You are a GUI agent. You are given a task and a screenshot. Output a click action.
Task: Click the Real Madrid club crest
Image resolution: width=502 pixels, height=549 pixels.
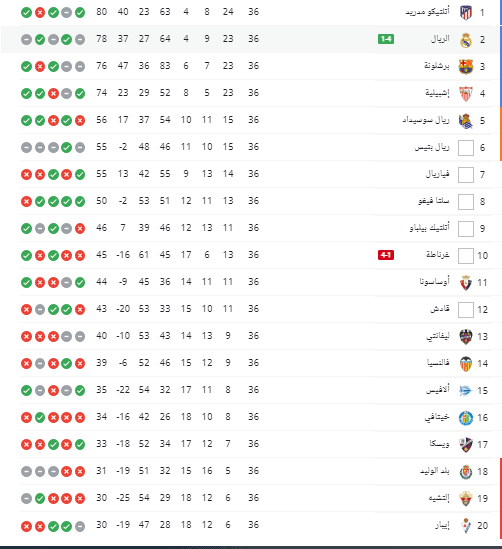pyautogui.click(x=466, y=40)
